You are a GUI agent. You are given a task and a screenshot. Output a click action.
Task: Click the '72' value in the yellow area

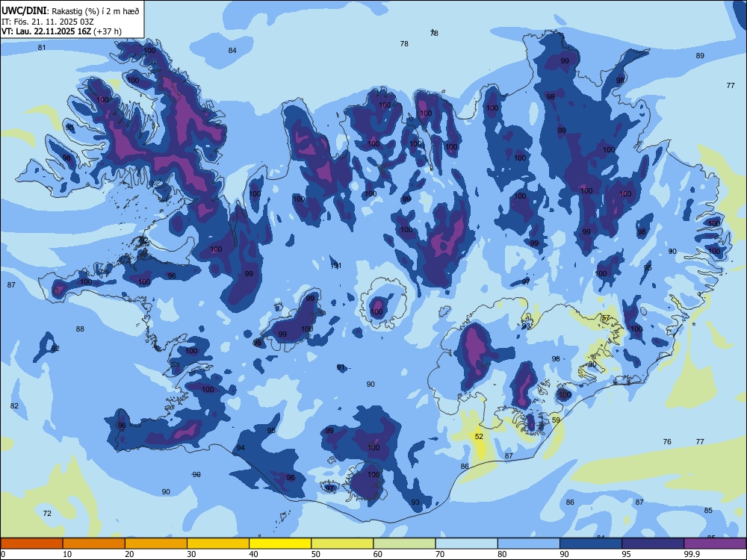pyautogui.click(x=46, y=514)
